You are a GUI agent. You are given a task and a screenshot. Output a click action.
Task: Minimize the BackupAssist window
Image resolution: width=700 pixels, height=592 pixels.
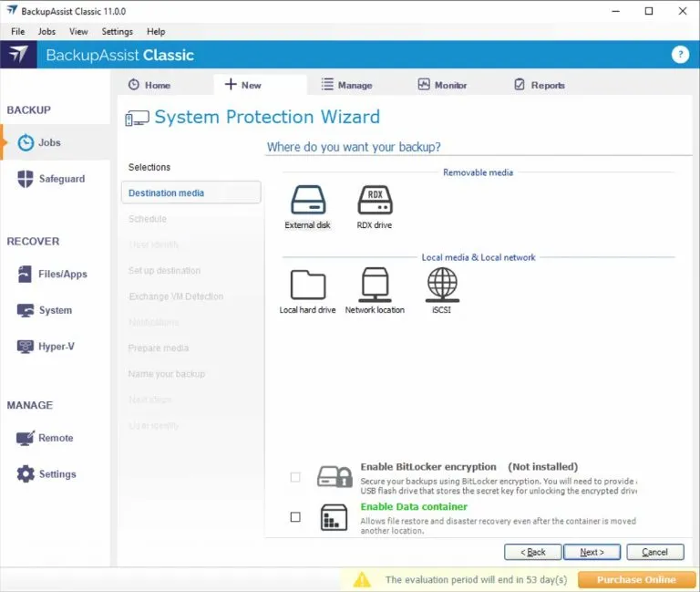click(x=616, y=11)
